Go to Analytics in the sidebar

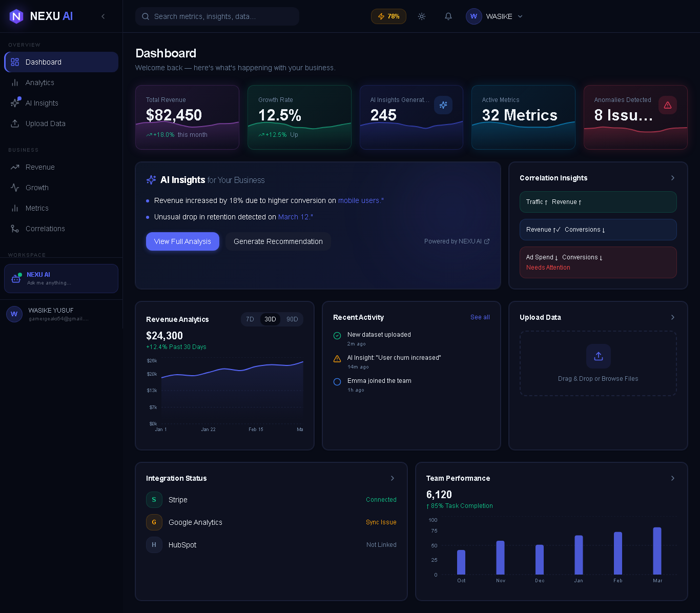pos(61,83)
